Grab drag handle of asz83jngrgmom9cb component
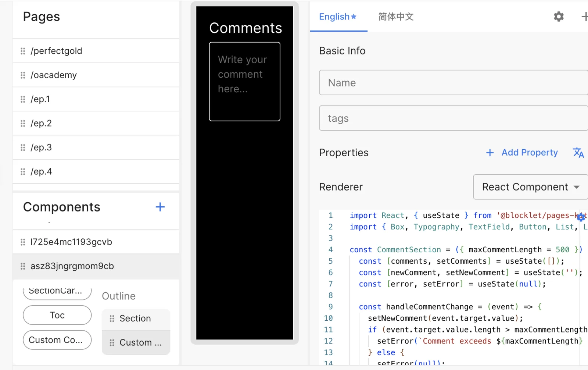Screen dimensions: 588x370 pos(23,266)
